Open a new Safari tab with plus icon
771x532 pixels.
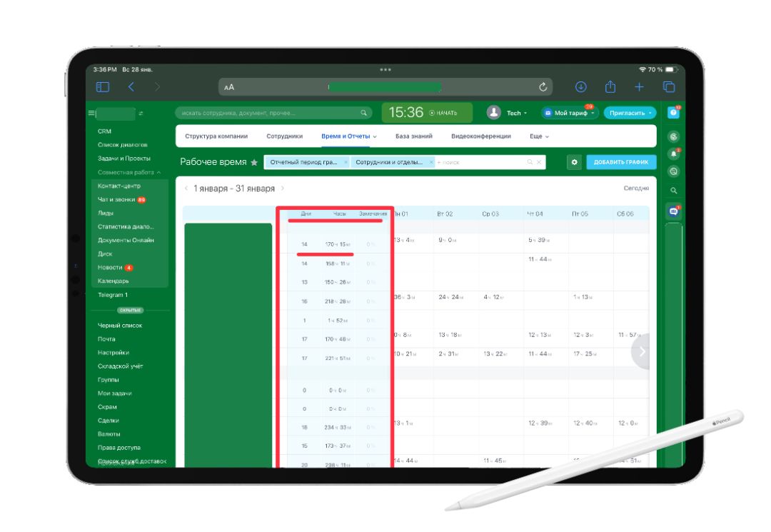[639, 87]
